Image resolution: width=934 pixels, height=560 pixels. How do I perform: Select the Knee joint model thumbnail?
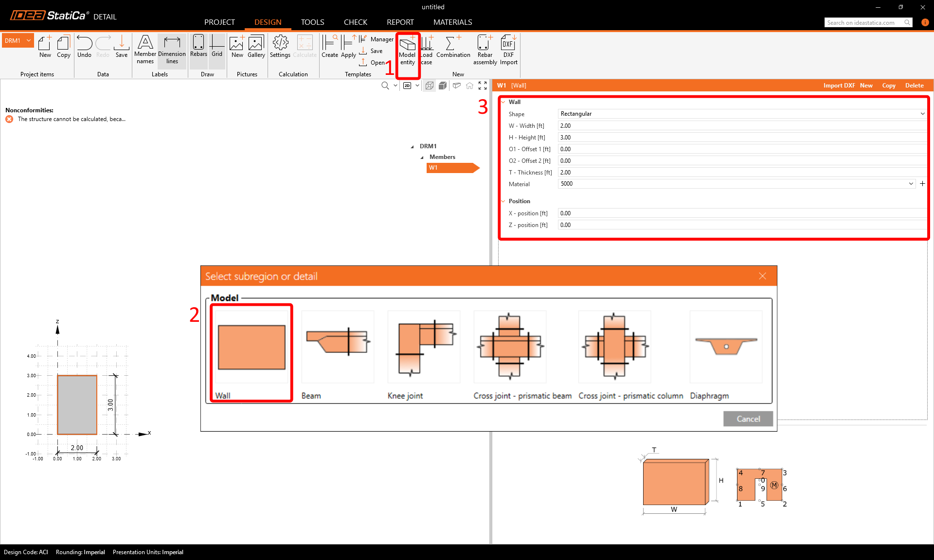coord(423,348)
